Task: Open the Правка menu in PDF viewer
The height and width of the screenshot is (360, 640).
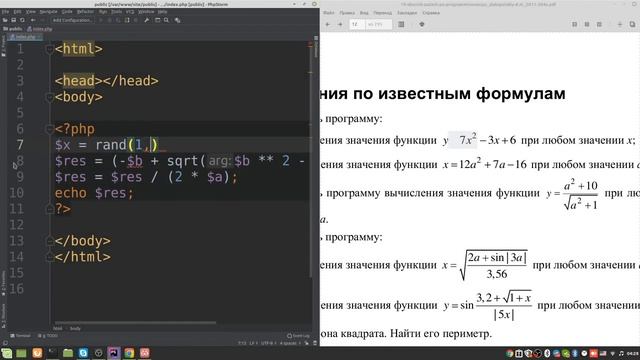Action: coord(347,13)
